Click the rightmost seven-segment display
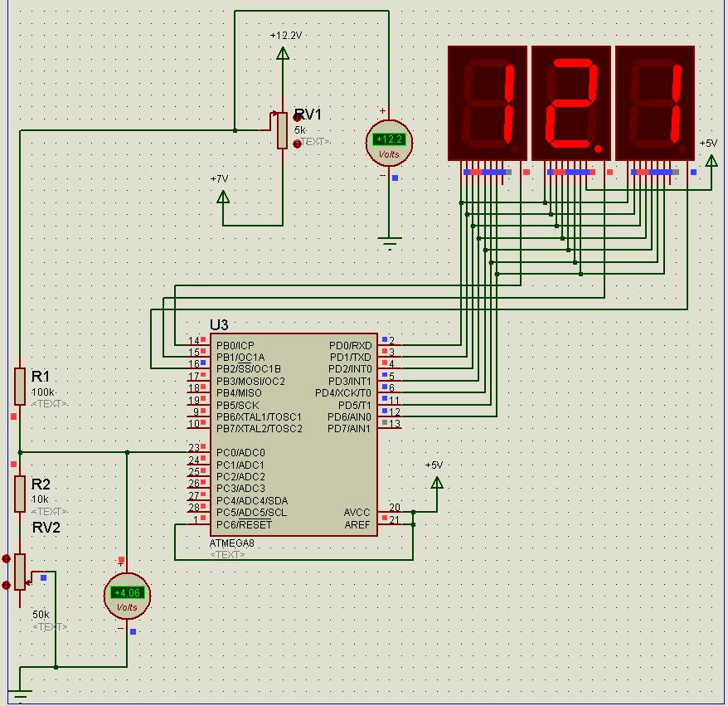Image resolution: width=728 pixels, height=706 pixels. (x=654, y=102)
